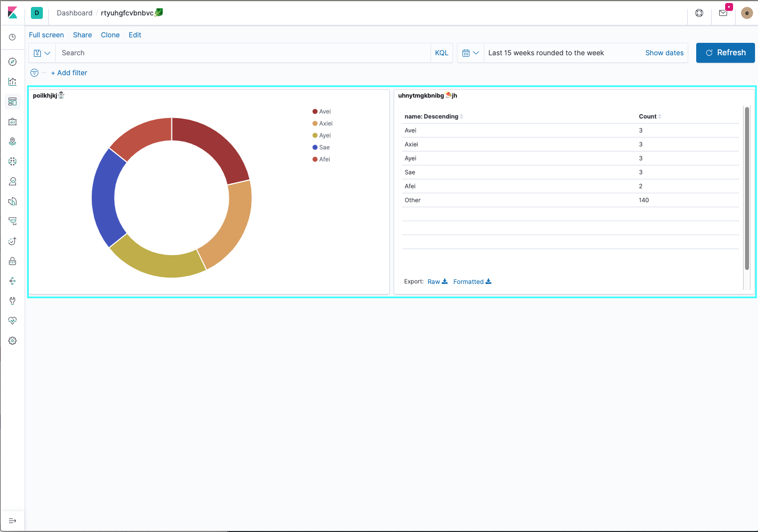Click the Show dates link
This screenshot has width=758, height=532.
pos(664,53)
